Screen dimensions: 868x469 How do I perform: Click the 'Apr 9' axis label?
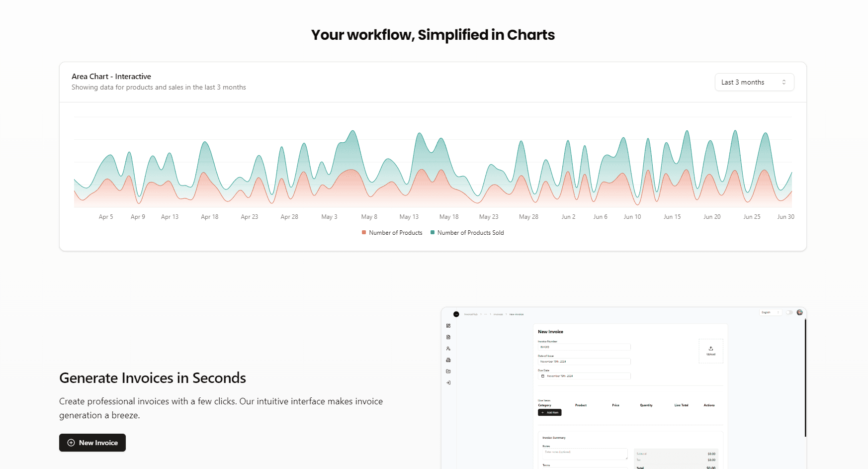tap(138, 217)
